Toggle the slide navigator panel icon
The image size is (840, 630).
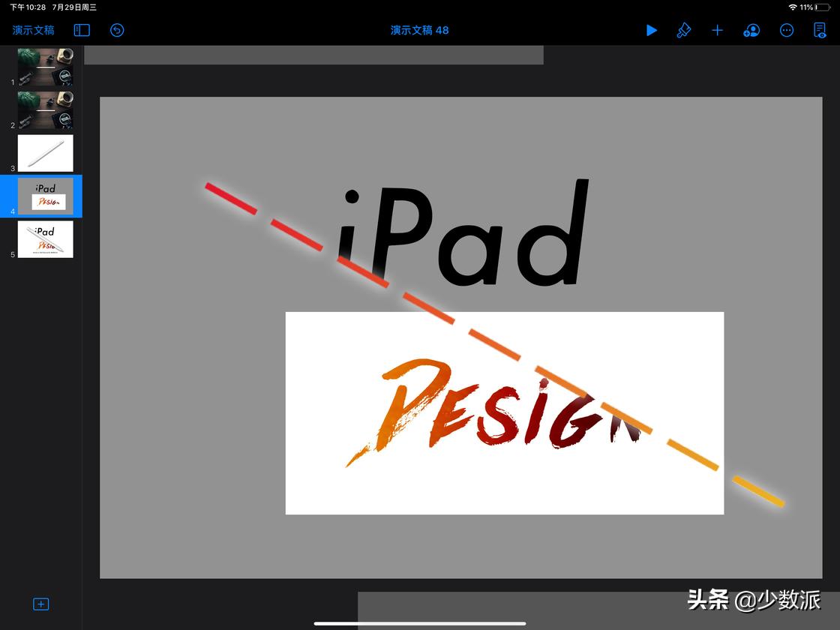82,30
